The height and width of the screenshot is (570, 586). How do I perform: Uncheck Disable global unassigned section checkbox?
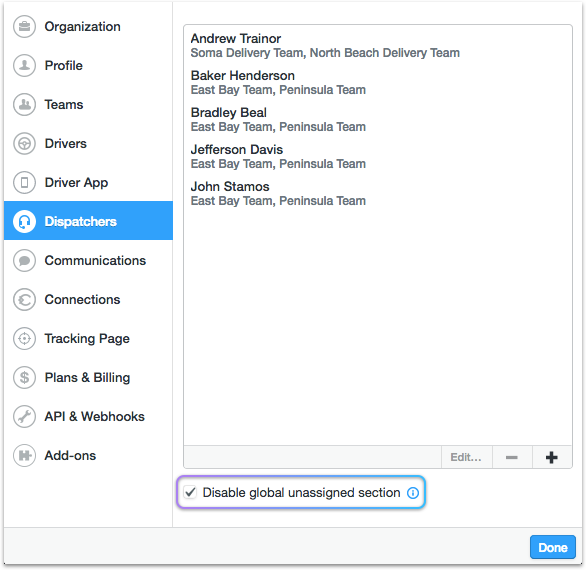pyautogui.click(x=190, y=492)
